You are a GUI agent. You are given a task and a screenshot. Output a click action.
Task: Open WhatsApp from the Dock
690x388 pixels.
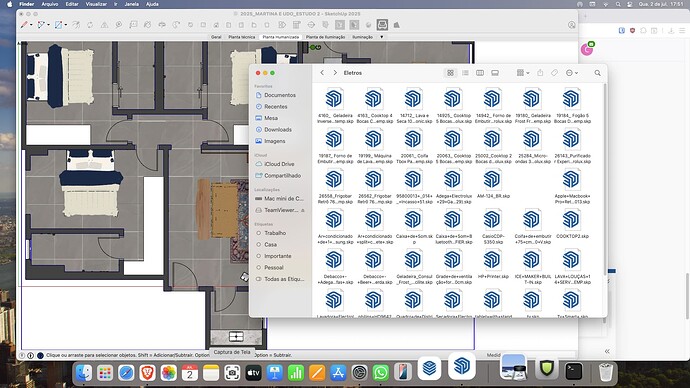[381, 373]
